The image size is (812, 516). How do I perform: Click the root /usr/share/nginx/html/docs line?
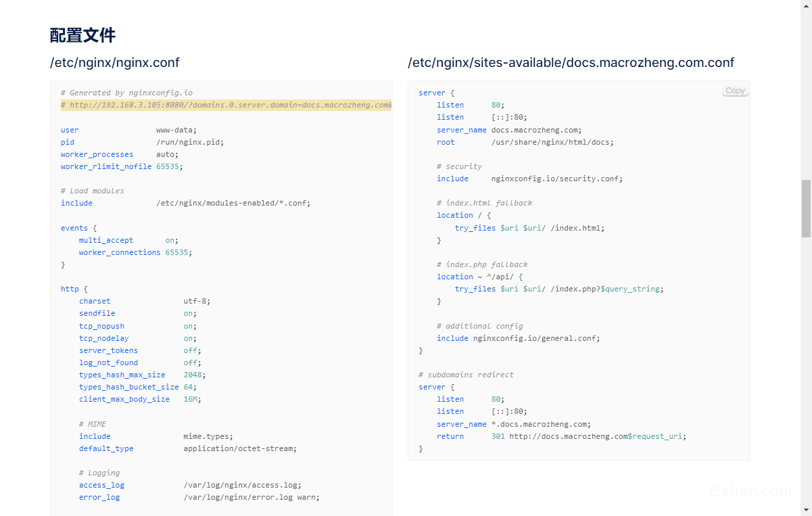click(x=525, y=142)
